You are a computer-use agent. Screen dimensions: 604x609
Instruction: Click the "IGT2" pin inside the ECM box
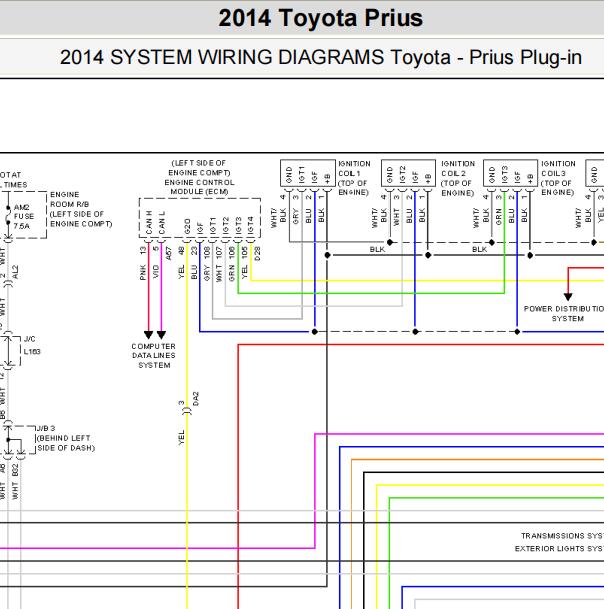tap(225, 226)
